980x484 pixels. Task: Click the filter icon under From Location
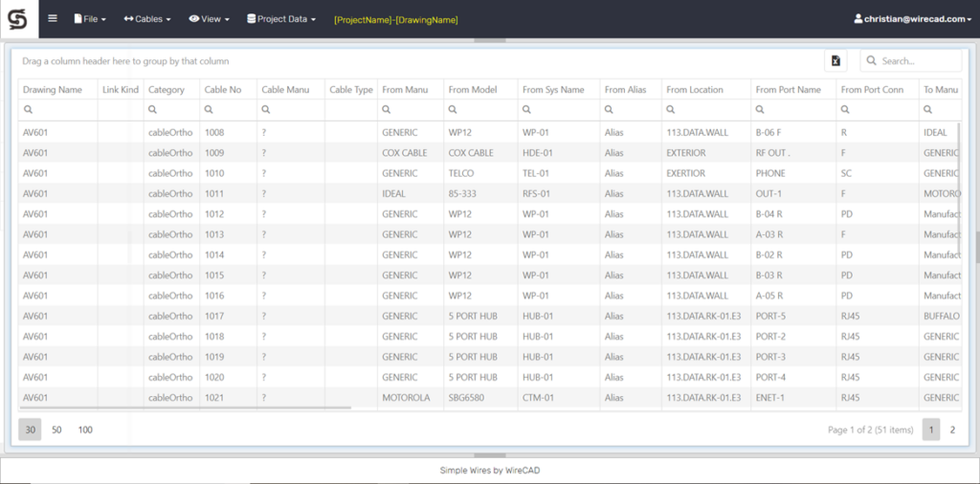pyautogui.click(x=672, y=111)
